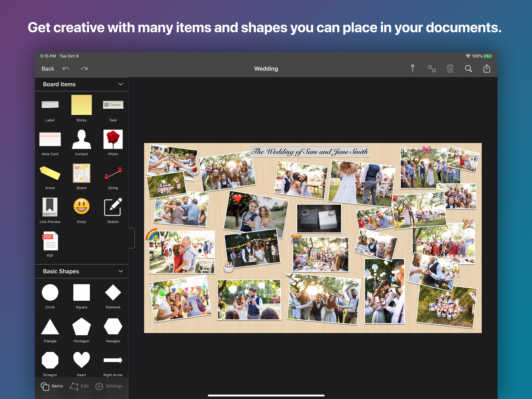This screenshot has width=532, height=399.
Task: Pick the Sketch item
Action: coord(113,207)
